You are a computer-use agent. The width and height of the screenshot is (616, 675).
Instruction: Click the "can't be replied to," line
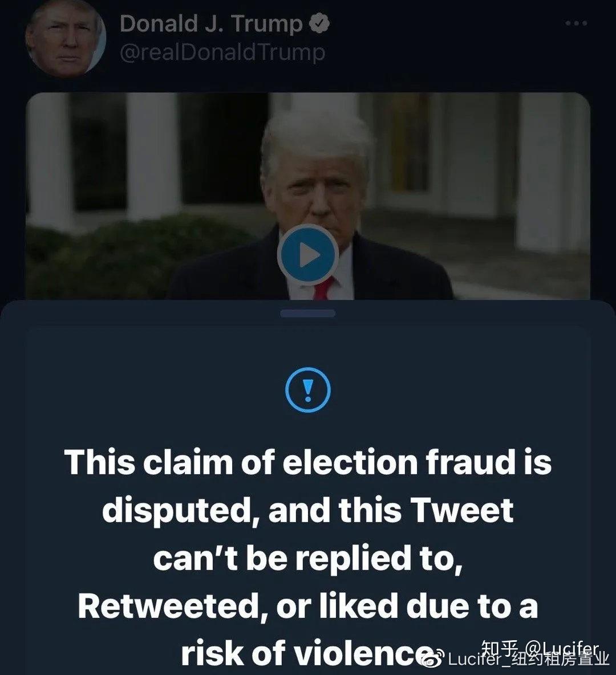point(308,558)
